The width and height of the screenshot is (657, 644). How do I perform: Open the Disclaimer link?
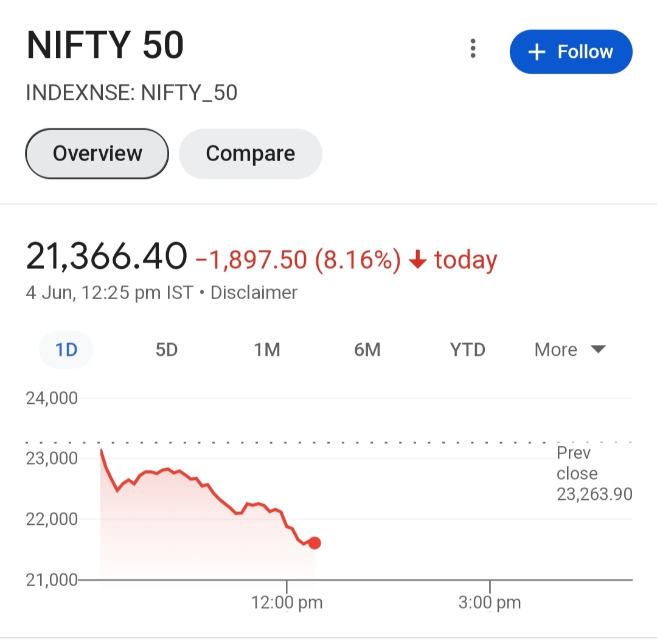[x=254, y=293]
